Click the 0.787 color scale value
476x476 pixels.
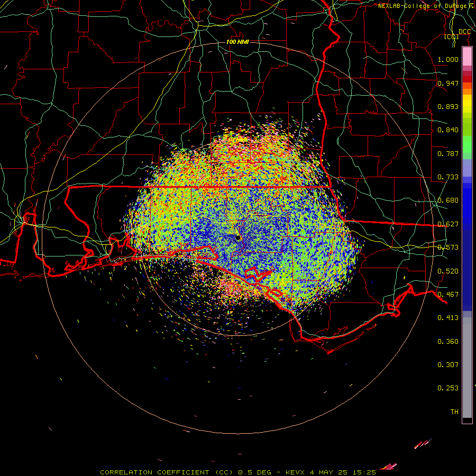(448, 153)
